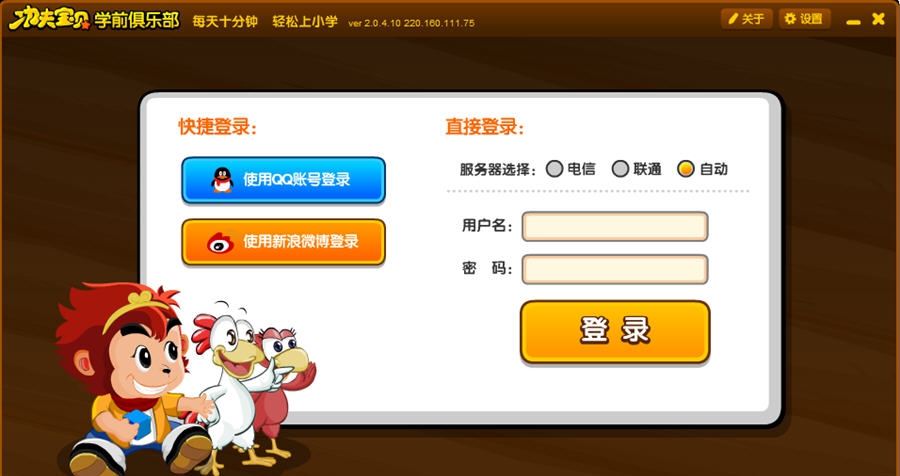Click the pencil icon beside 关于
This screenshot has height=476, width=900.
pos(732,19)
